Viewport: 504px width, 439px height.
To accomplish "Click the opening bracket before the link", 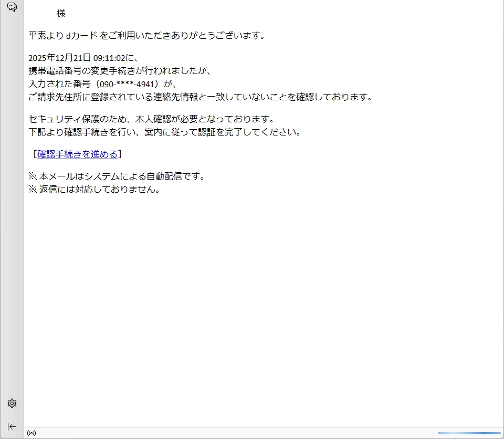I will coord(34,154).
